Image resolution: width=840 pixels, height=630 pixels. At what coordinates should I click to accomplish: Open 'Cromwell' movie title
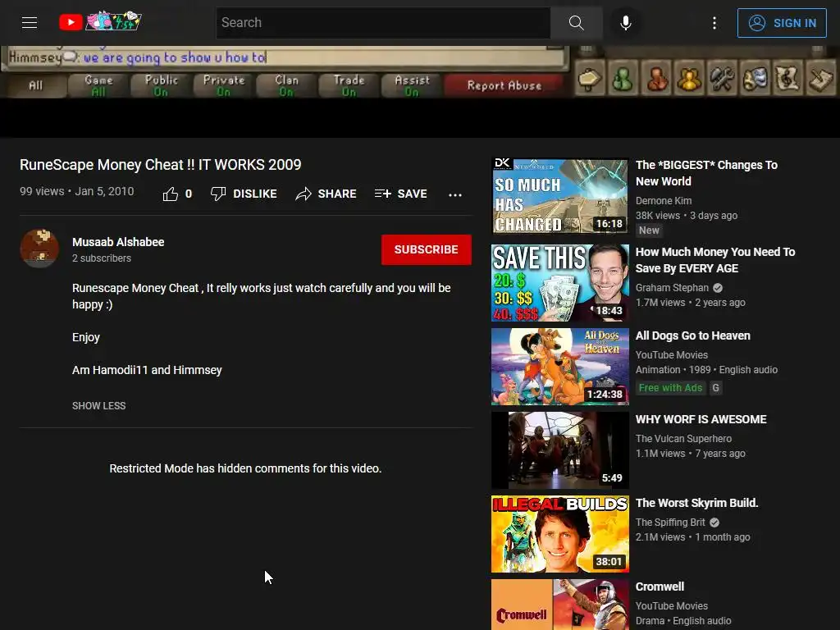(x=660, y=587)
